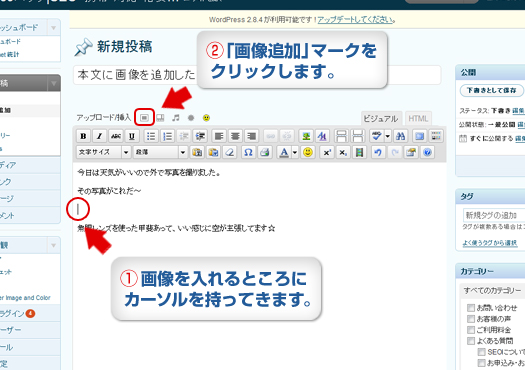Click the 下書きとして保存 button

pos(491,90)
